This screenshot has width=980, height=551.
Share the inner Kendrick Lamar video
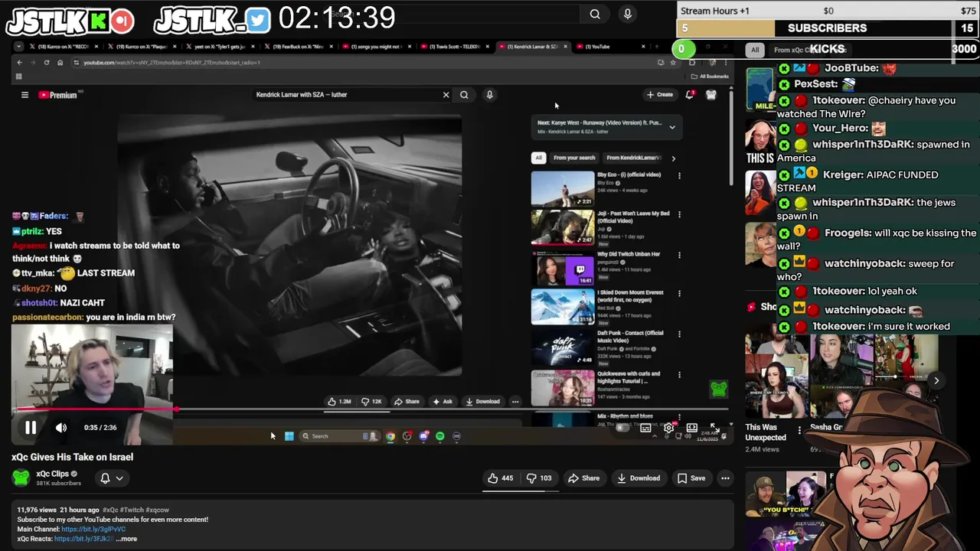point(407,402)
